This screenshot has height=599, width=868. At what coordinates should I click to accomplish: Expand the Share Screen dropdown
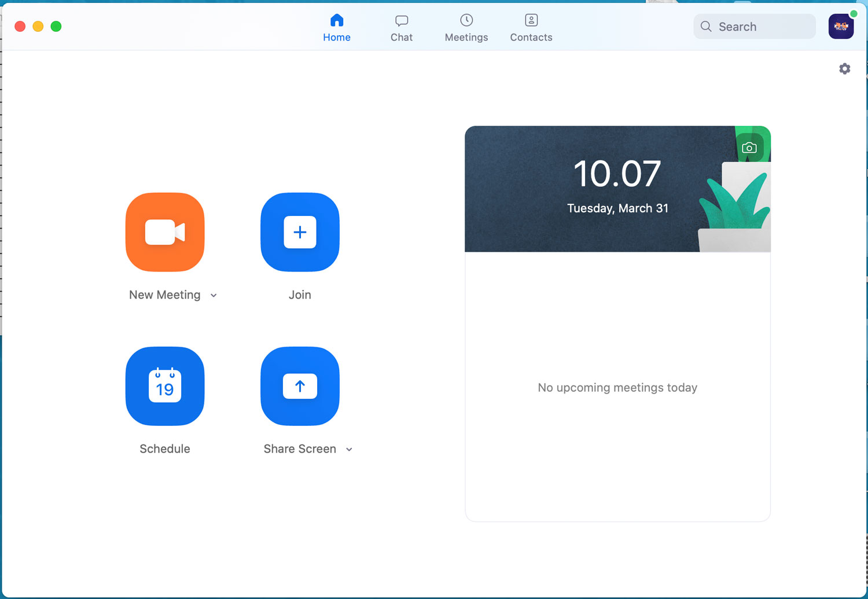[349, 449]
